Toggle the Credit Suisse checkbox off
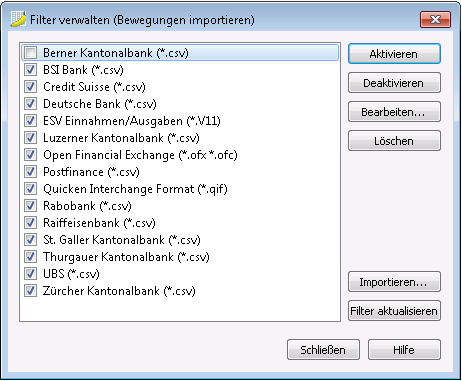This screenshot has height=381, width=462. pos(31,87)
